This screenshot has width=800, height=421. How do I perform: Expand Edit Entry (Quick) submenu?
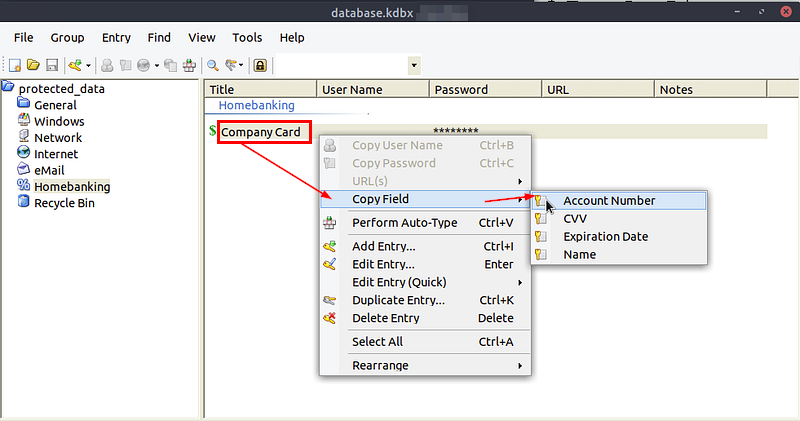pyautogui.click(x=425, y=282)
